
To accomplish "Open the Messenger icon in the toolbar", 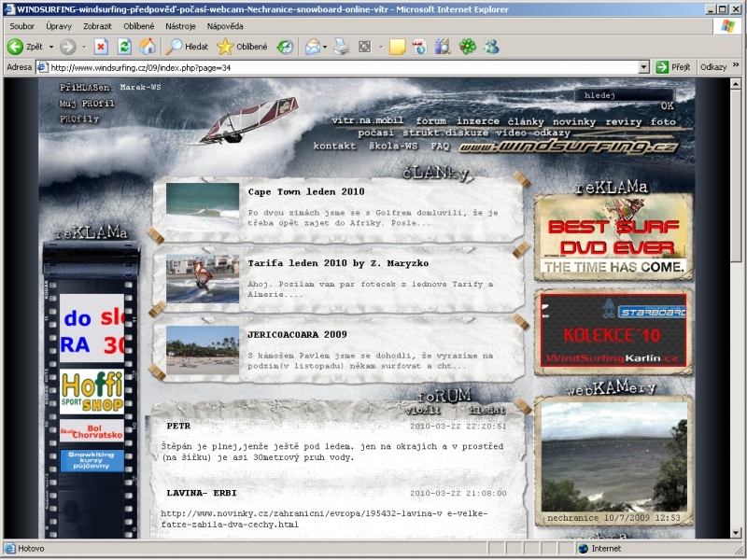I will tap(490, 47).
